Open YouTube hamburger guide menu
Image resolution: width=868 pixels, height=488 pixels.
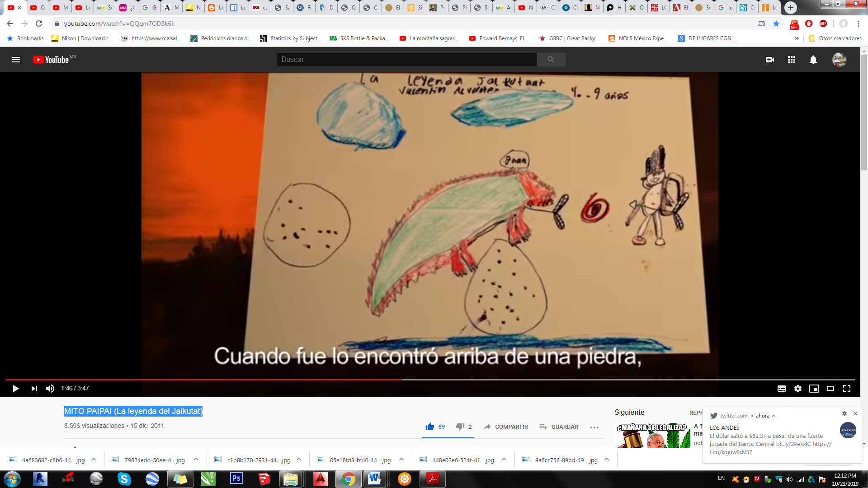[x=16, y=60]
